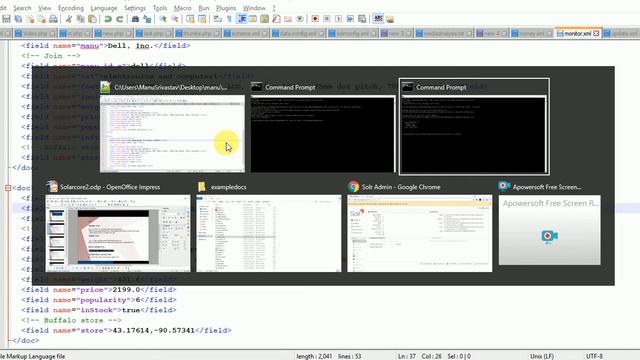Select the non-highlighted Command Prompt thumbnail

click(323, 133)
